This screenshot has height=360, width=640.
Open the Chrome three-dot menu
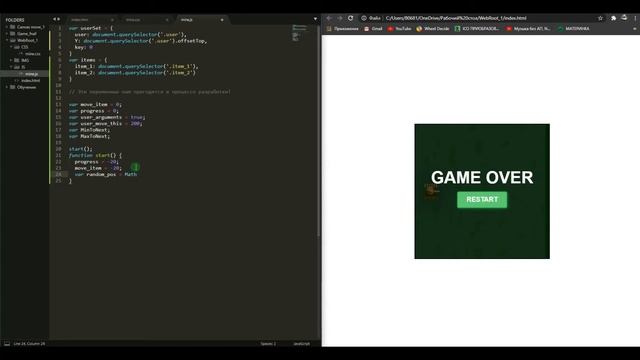click(635, 18)
